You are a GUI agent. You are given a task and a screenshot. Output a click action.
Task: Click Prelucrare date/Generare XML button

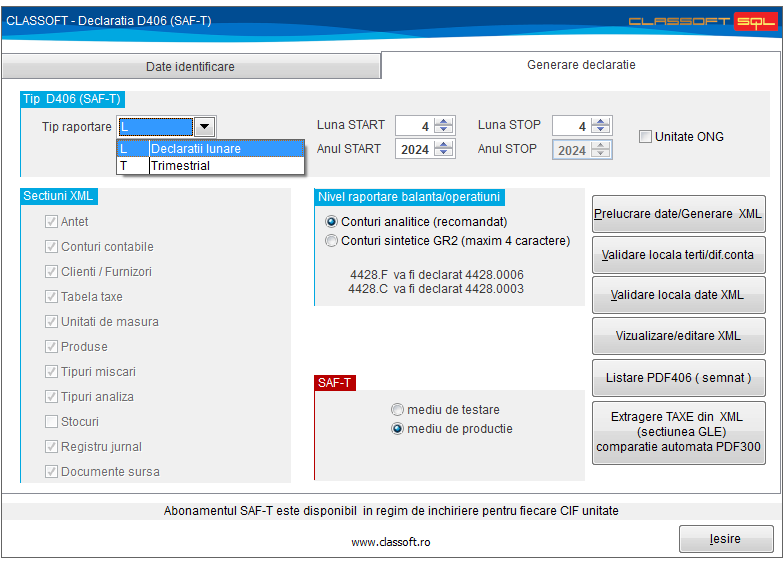(678, 214)
